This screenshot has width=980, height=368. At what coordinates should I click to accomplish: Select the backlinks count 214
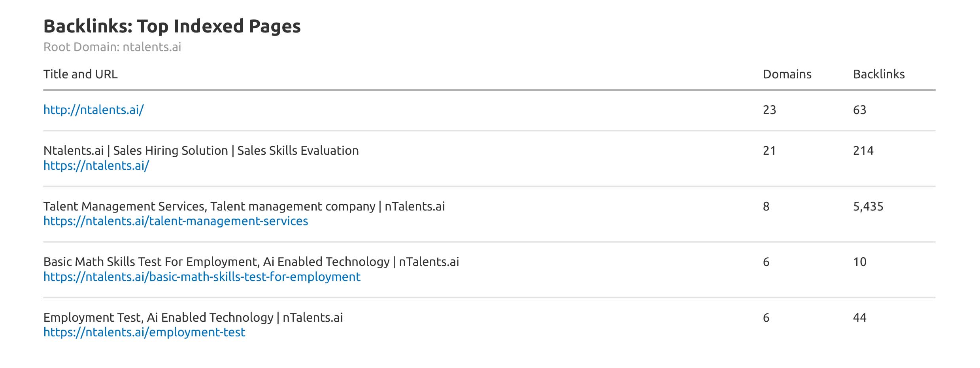point(863,150)
